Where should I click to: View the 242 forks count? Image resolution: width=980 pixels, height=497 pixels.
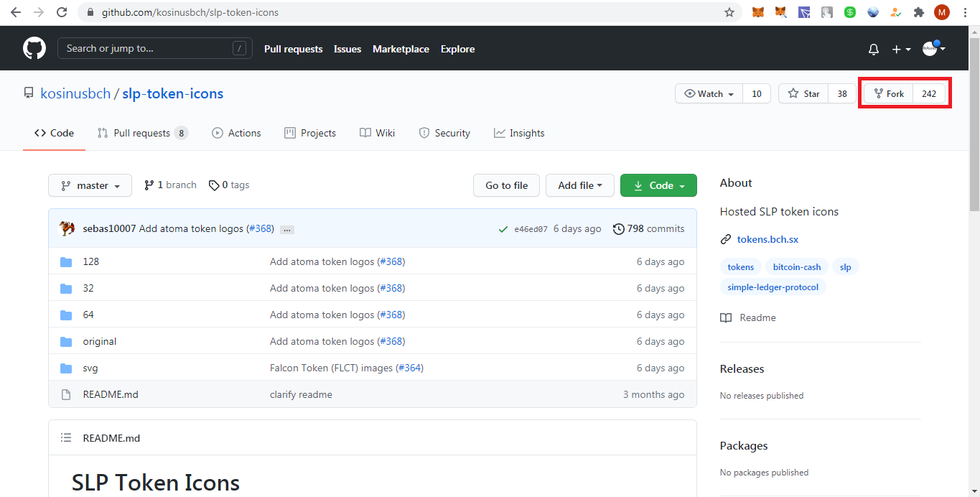[929, 93]
